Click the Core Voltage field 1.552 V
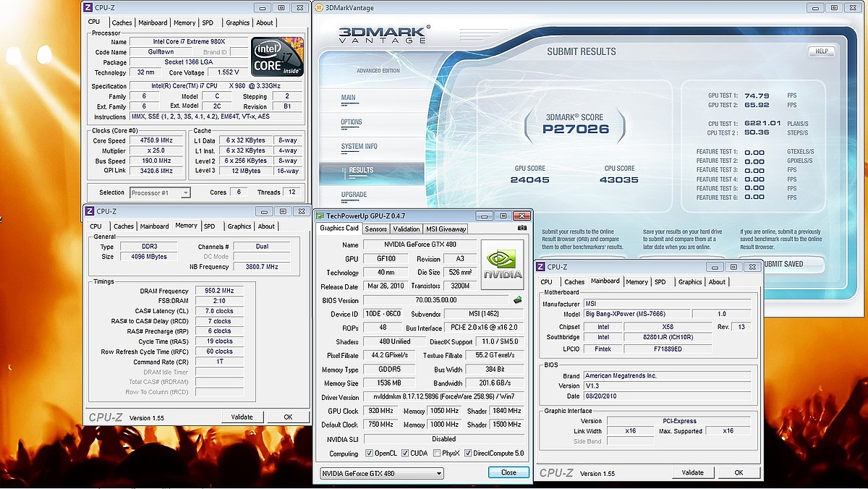This screenshot has width=868, height=489. click(228, 72)
